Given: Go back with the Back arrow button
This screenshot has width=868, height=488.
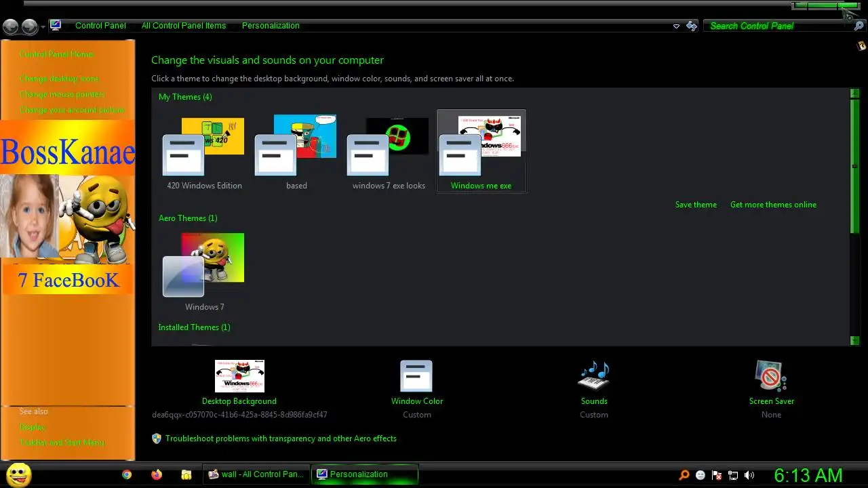Looking at the screenshot, I should [x=10, y=26].
